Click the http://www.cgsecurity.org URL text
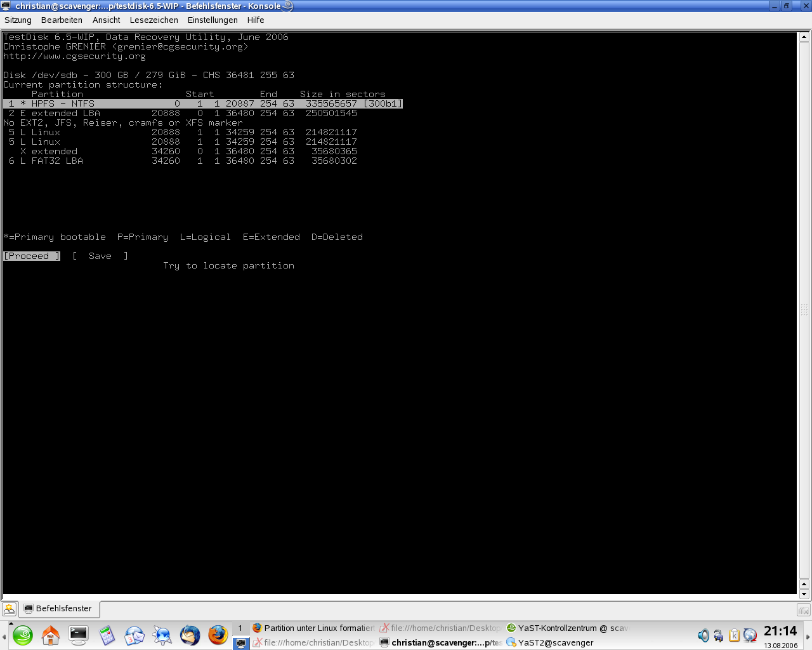The image size is (812, 650). pos(74,56)
